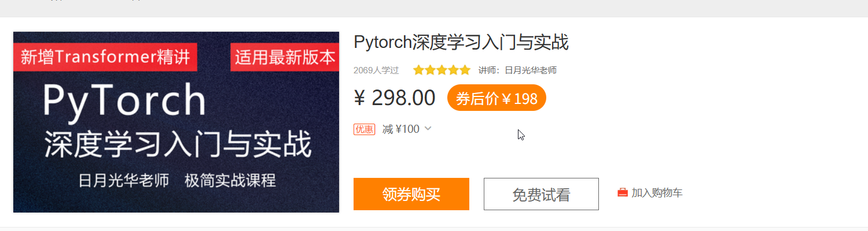The height and width of the screenshot is (231, 868).
Task: Click the 适用最新版本 red banner on cover
Action: 285,57
